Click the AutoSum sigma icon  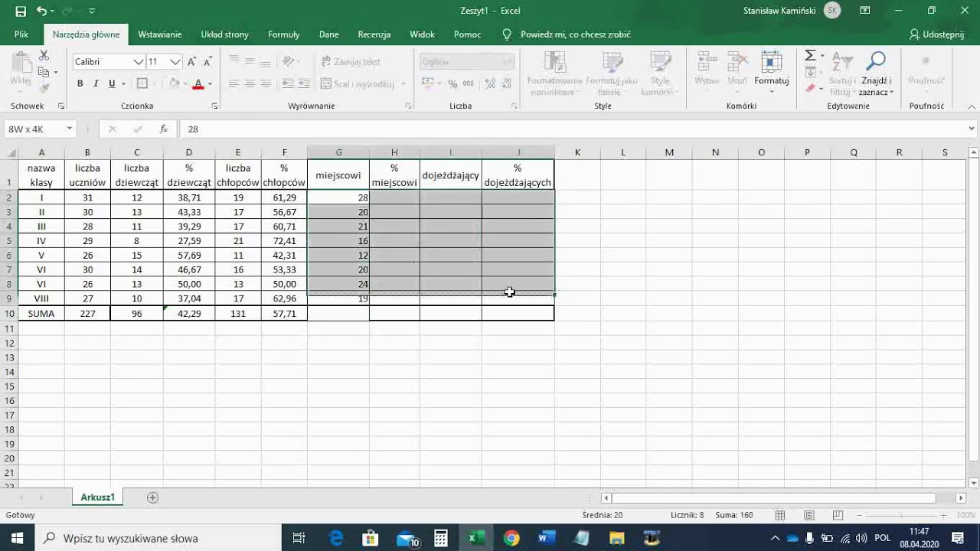click(810, 56)
